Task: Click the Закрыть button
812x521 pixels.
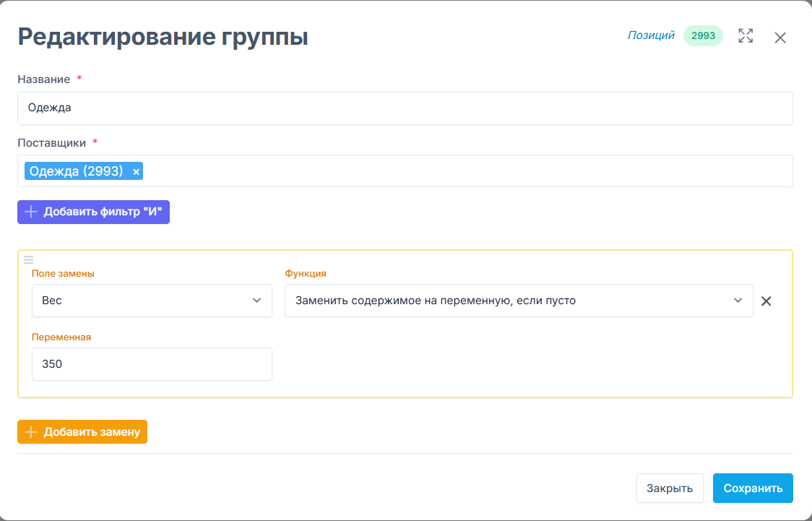Action: pyautogui.click(x=669, y=488)
